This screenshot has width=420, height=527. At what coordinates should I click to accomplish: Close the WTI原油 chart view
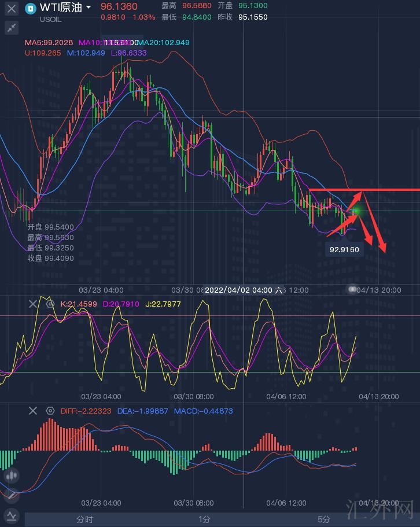[x=12, y=9]
